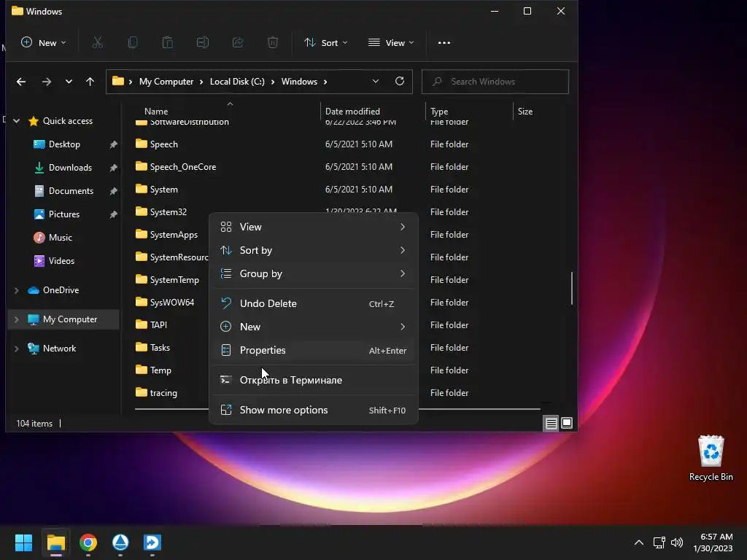Screen dimensions: 747x560
Task: Click the folder icon in address bar
Action: (x=118, y=81)
